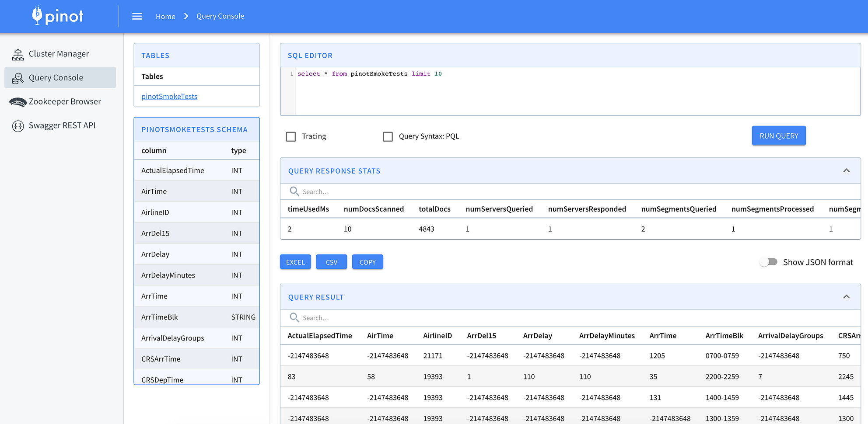
Task: Enable the Tracing checkbox
Action: (291, 136)
